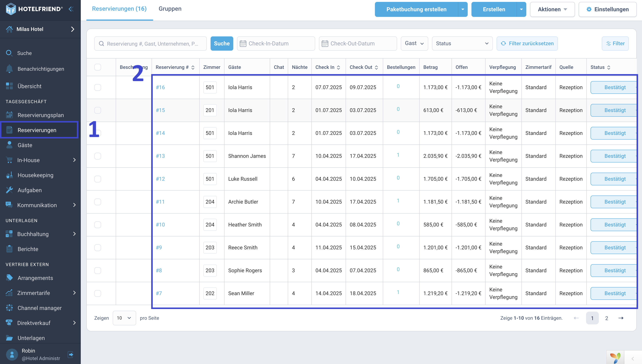Tick the select-all checkbox in table header
The height and width of the screenshot is (364, 642).
97,67
